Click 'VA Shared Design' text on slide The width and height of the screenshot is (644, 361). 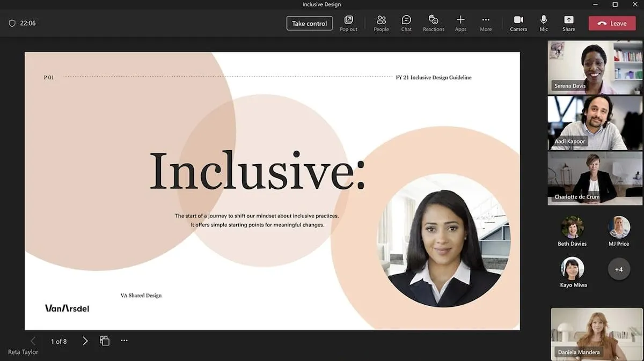pyautogui.click(x=141, y=296)
